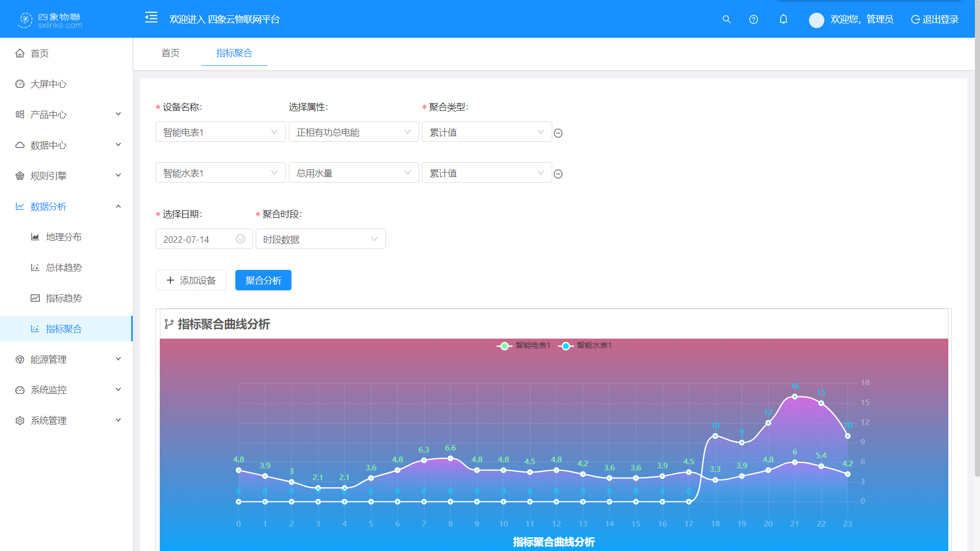Open the 正相有功总电能 attribute dropdown
Viewport: 980px width, 551px height.
[x=354, y=132]
